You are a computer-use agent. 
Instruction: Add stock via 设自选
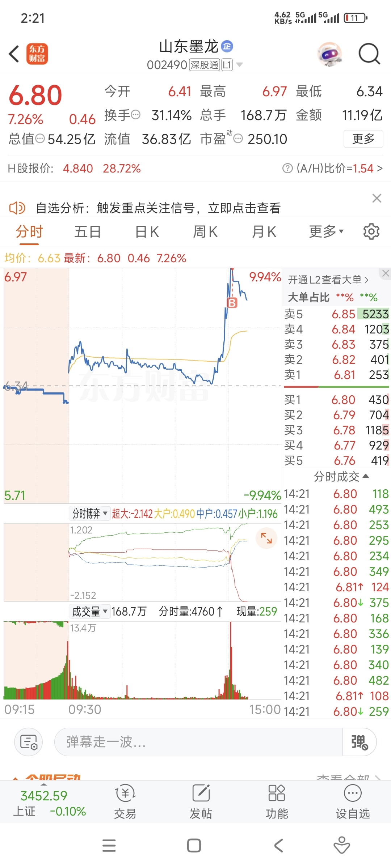353,801
